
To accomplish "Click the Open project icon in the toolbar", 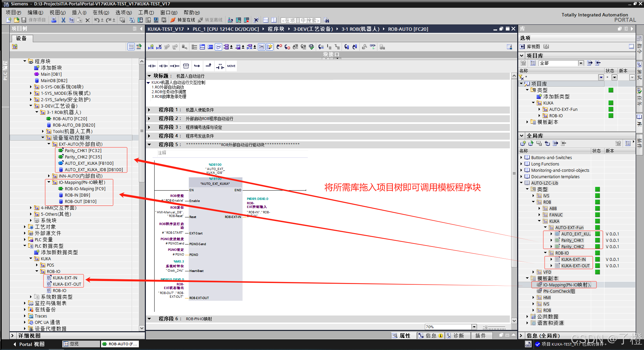I will 16,20.
